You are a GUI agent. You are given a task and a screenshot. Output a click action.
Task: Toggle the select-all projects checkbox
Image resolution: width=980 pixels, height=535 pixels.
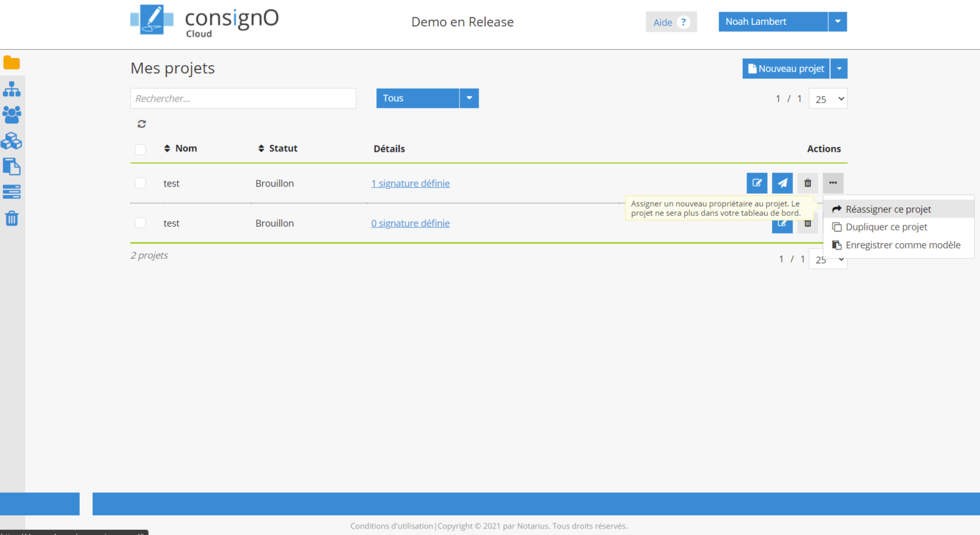140,149
